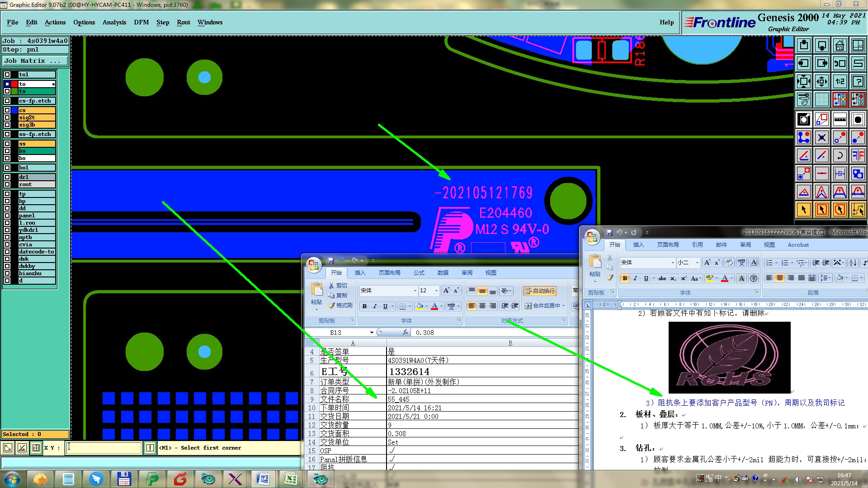Select the rotate feature tool icon
This screenshot has width=868, height=488.
(x=840, y=156)
